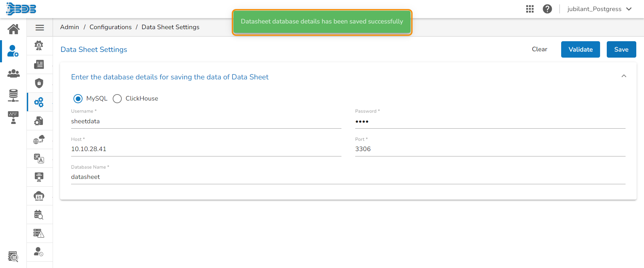
Task: Toggle the hamburger menu in sidebar
Action: coord(40,27)
